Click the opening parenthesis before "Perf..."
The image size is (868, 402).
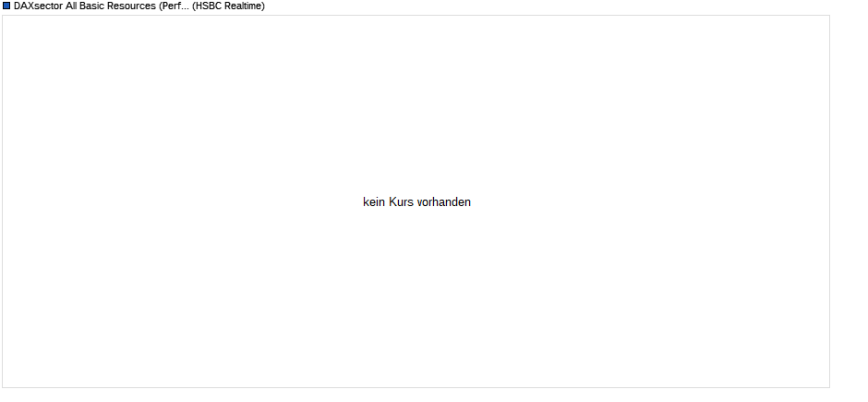click(160, 6)
